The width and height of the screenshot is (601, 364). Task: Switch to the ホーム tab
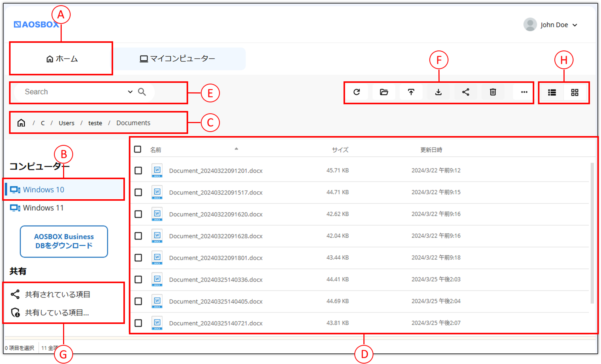point(61,59)
